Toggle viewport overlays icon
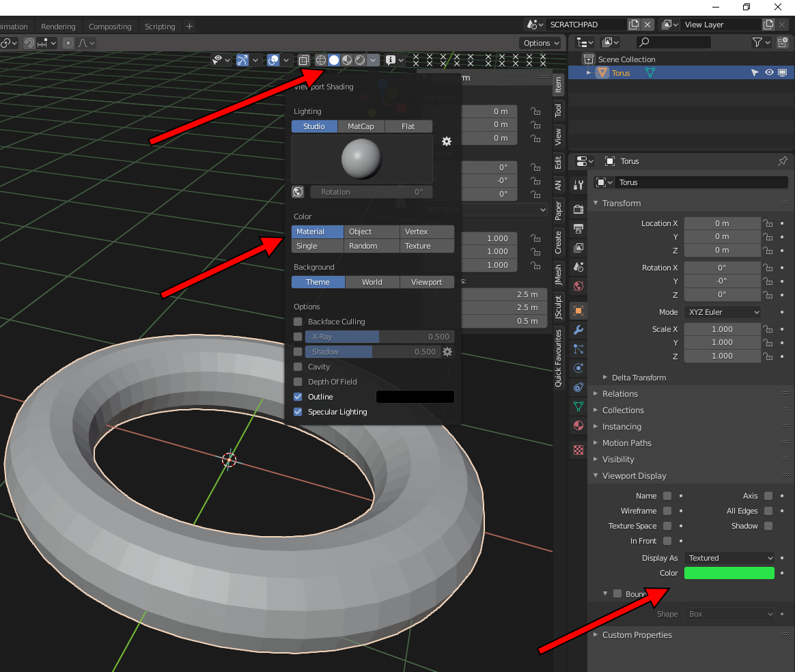The width and height of the screenshot is (795, 672). coord(273,60)
